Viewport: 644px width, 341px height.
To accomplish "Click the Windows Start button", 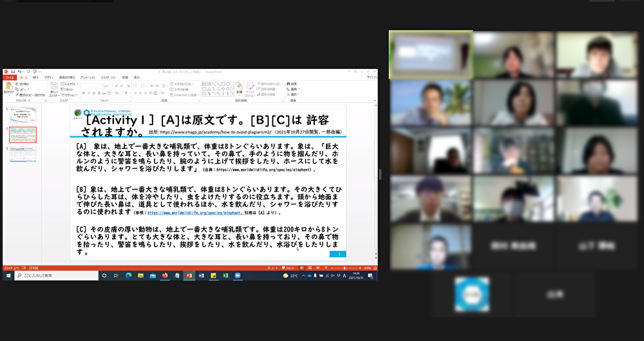I will point(8,276).
